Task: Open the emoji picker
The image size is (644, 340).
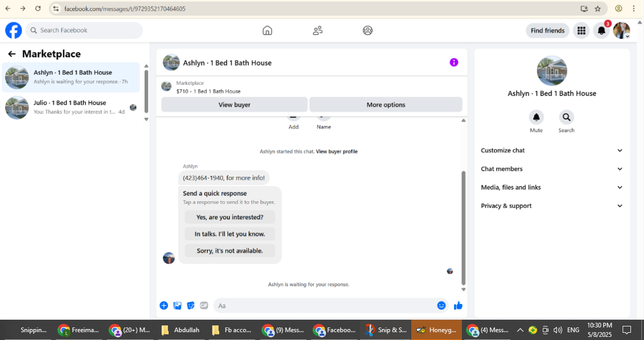Action: point(442,306)
